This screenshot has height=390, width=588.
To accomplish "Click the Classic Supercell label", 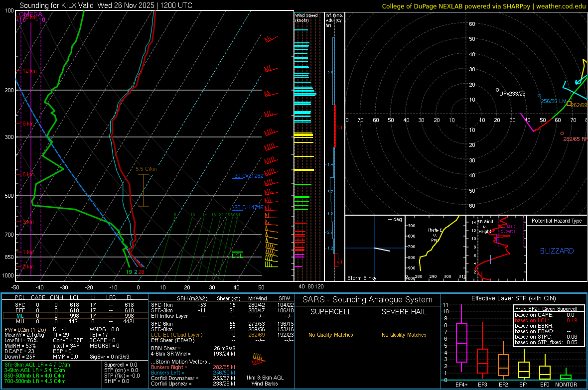I will 509,229.
